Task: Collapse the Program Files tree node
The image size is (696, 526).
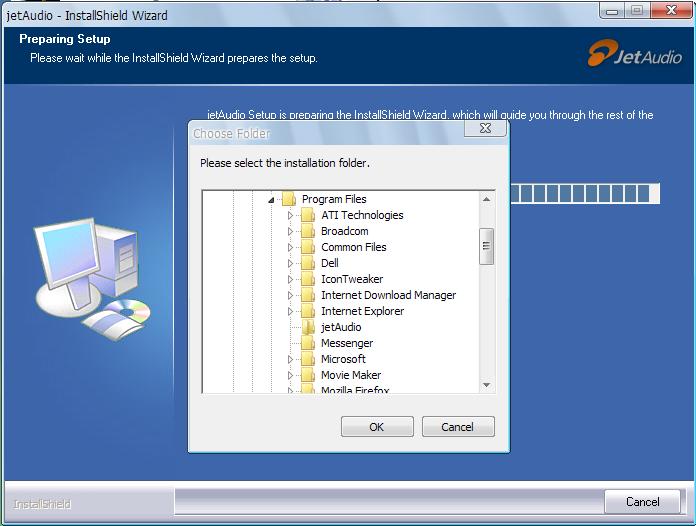Action: pyautogui.click(x=271, y=200)
